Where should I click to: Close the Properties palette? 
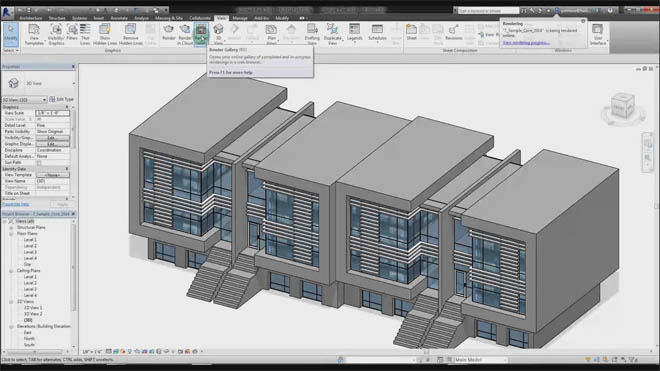[73, 67]
